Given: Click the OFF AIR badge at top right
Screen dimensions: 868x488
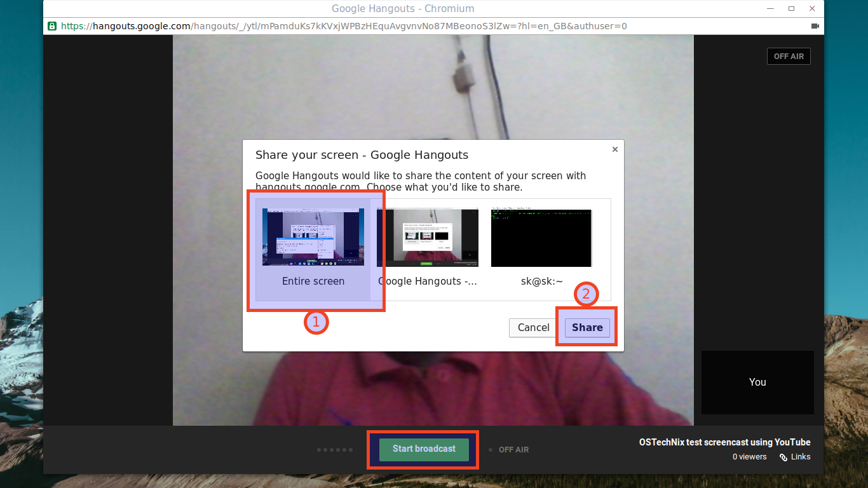Looking at the screenshot, I should (789, 57).
